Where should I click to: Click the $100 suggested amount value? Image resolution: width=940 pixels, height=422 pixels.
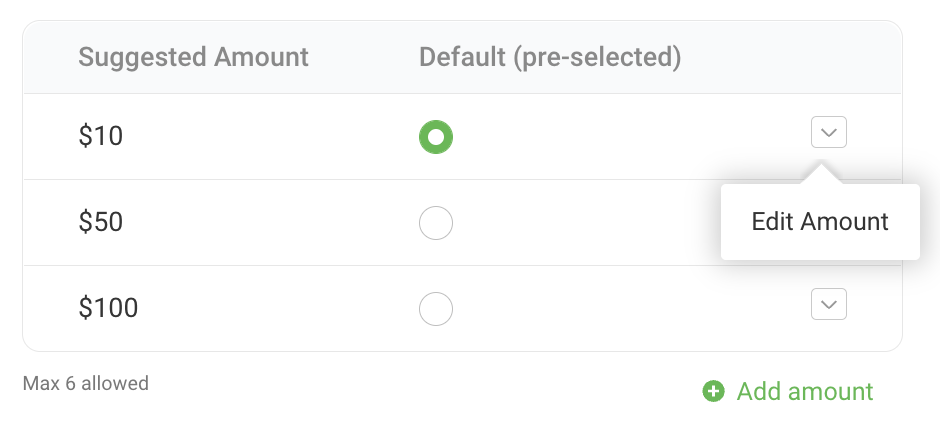(108, 308)
